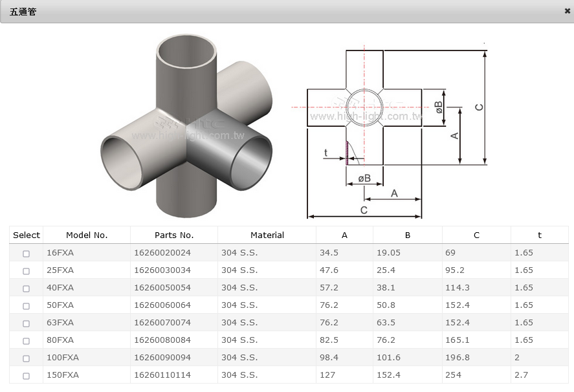Screen dimensions: 574x392
Task: Check the box for 150FXA
Action: pyautogui.click(x=27, y=376)
